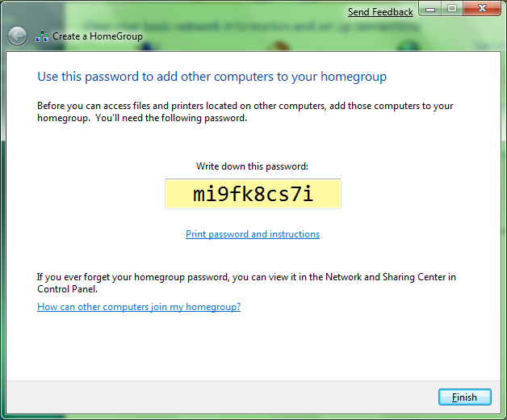The height and width of the screenshot is (420, 507).
Task: Click the Create a HomeGroup title text
Action: 98,36
